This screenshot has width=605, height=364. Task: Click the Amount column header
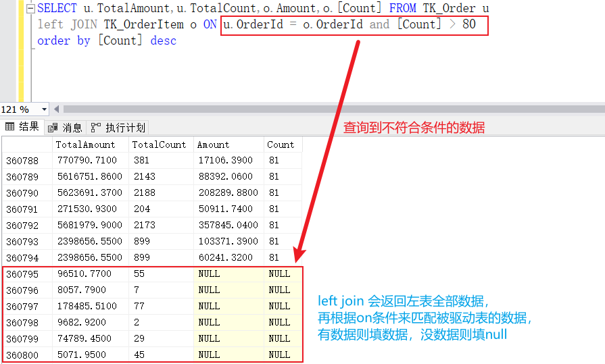[x=228, y=145]
